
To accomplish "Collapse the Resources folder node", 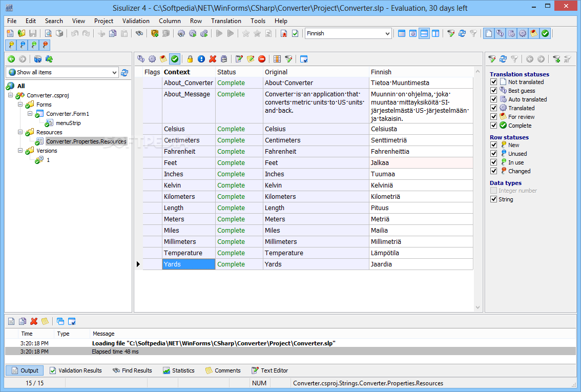I will point(20,132).
